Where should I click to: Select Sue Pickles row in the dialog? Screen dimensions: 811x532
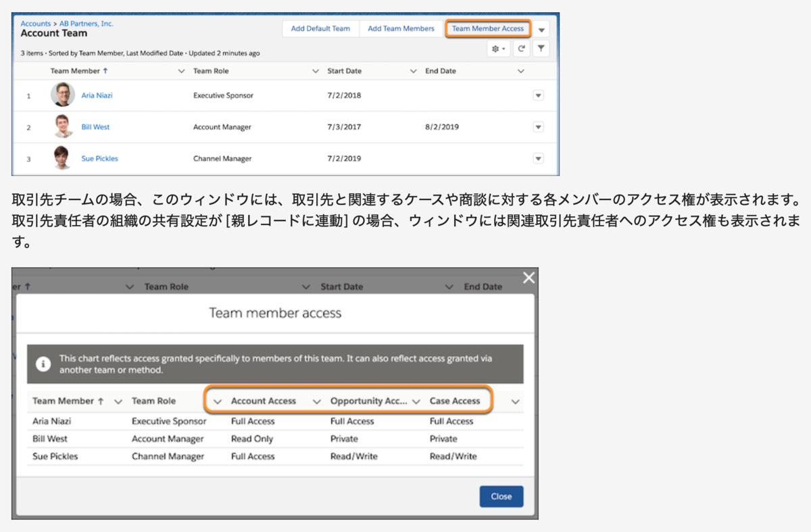pyautogui.click(x=276, y=456)
